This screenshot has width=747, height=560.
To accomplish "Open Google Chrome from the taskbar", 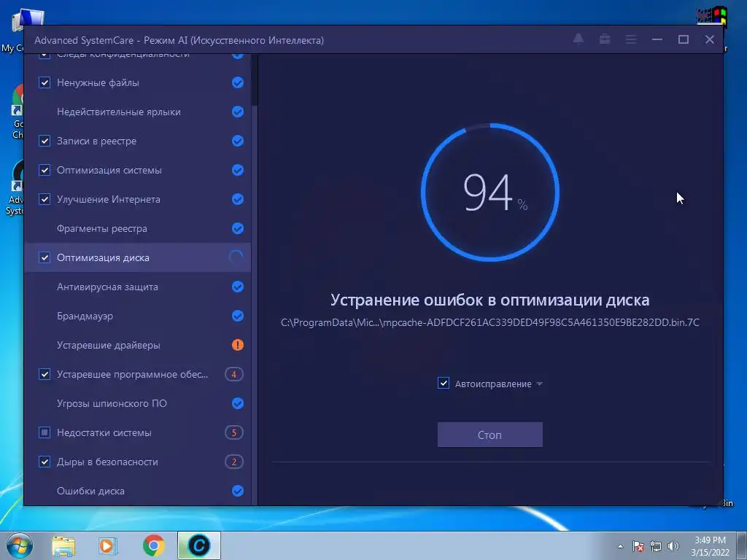I will tap(153, 545).
